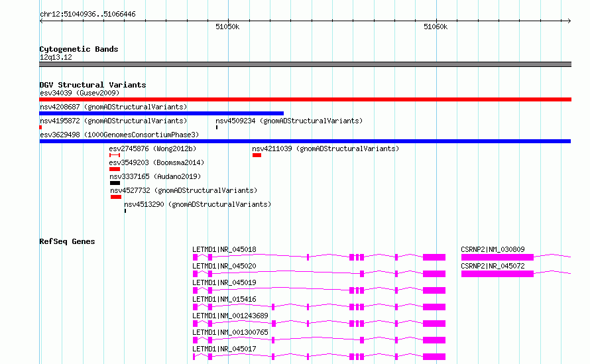Click the large exon of CSRNP2|NM_030809
The width and height of the screenshot is (590, 364).
497,257
